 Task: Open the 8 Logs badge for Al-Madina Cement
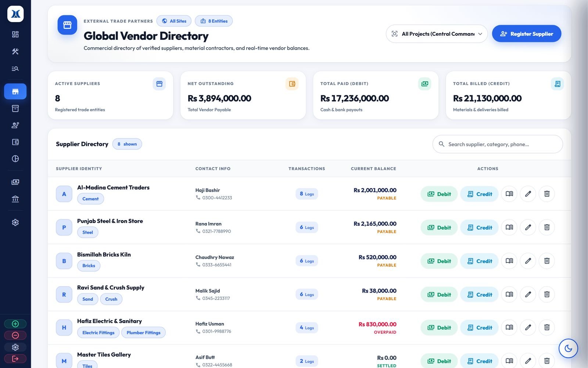point(306,194)
